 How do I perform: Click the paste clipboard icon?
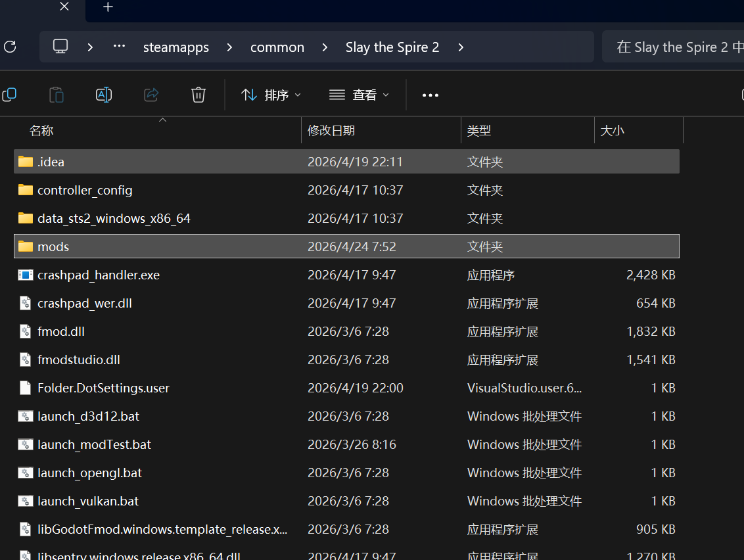(57, 95)
